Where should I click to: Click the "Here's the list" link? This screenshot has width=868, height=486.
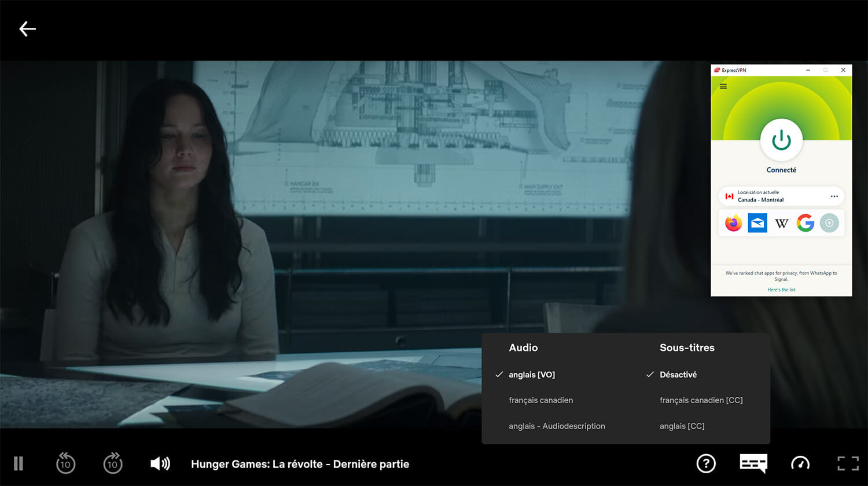tap(781, 290)
